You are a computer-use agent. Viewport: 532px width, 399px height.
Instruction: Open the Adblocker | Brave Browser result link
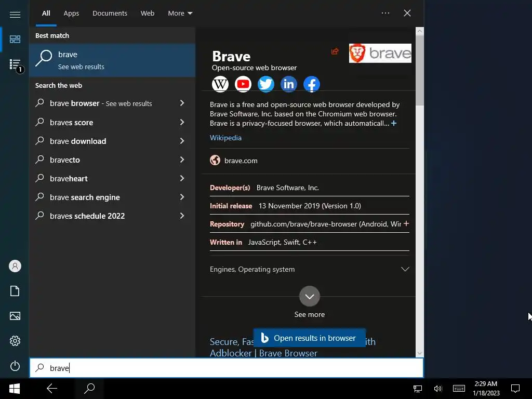263,353
